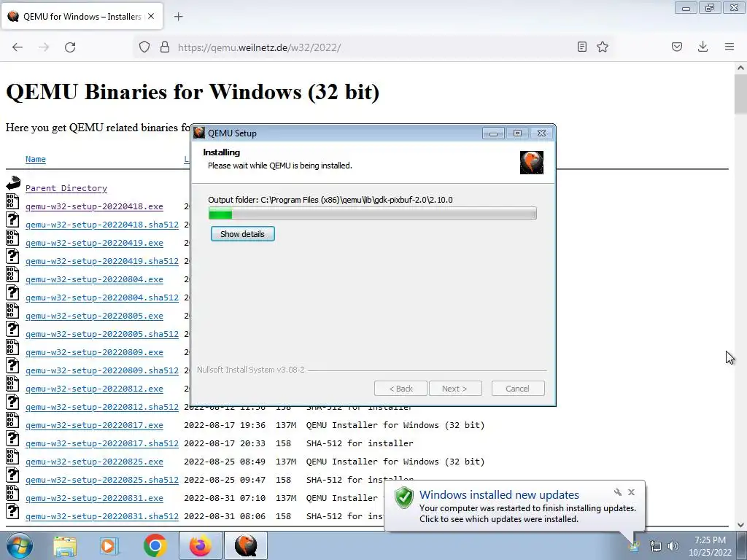This screenshot has width=747, height=560.
Task: Click date text 2022-08-25 08:49
Action: coord(225,462)
